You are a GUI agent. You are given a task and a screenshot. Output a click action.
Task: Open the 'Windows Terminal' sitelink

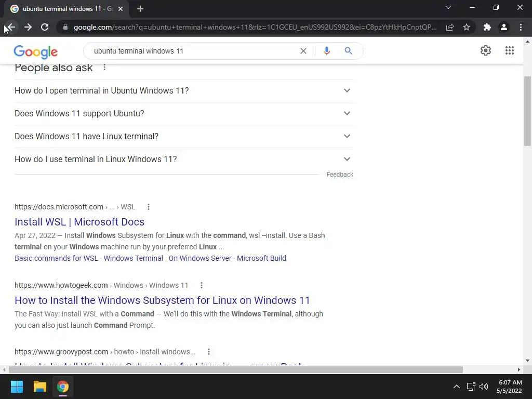click(x=134, y=258)
